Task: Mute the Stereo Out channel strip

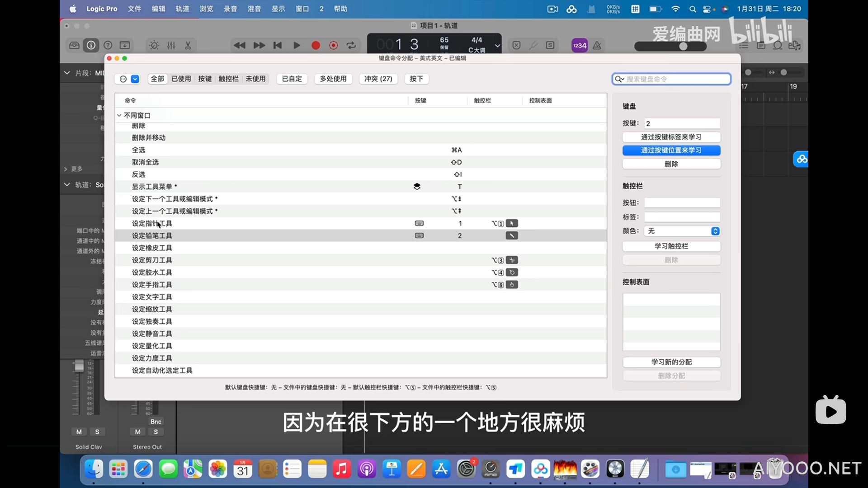Action: [138, 432]
